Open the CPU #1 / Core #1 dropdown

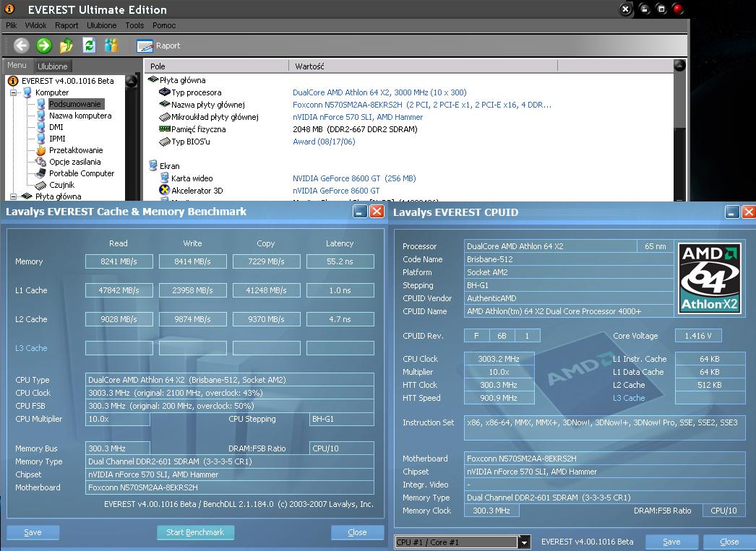pyautogui.click(x=525, y=542)
